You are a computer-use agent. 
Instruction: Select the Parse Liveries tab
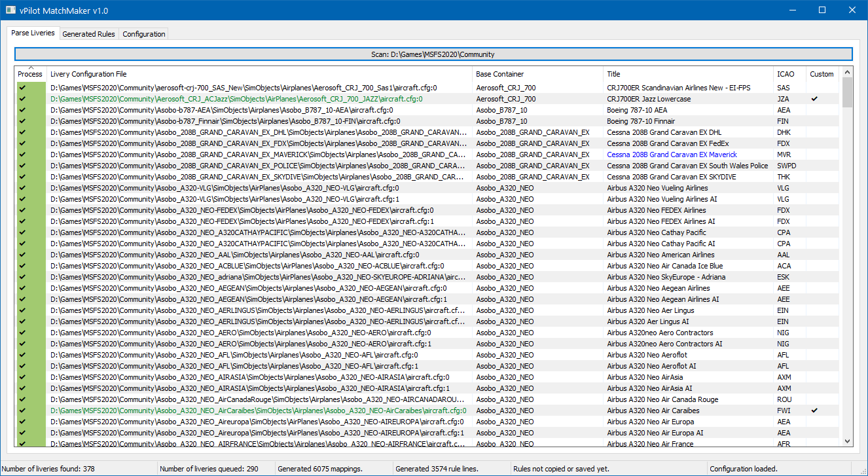[x=33, y=33]
